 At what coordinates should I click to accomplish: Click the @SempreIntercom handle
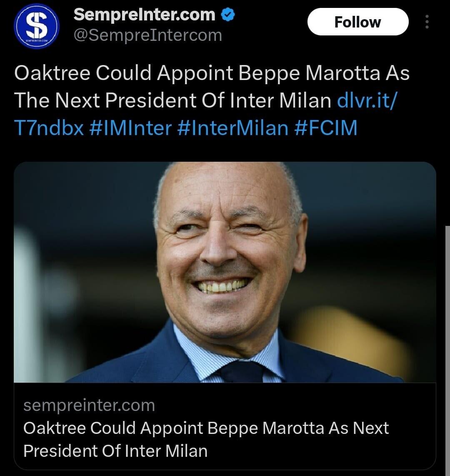tap(147, 35)
